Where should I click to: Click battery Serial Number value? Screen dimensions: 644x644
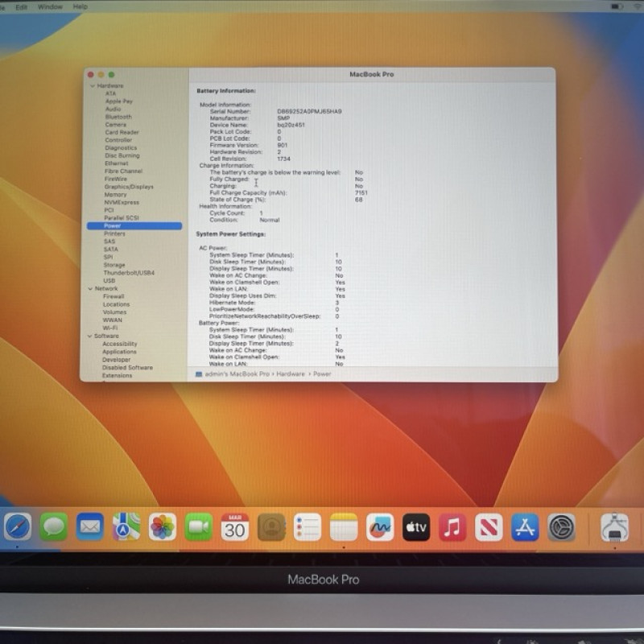tap(309, 111)
